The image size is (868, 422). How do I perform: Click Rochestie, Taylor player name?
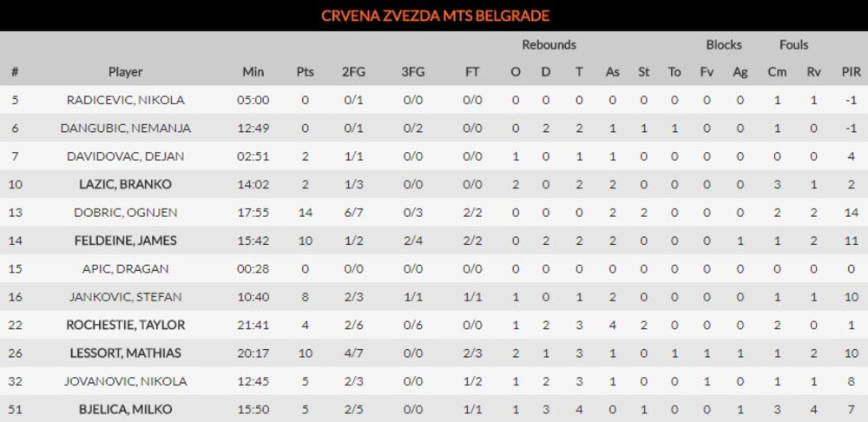[126, 325]
